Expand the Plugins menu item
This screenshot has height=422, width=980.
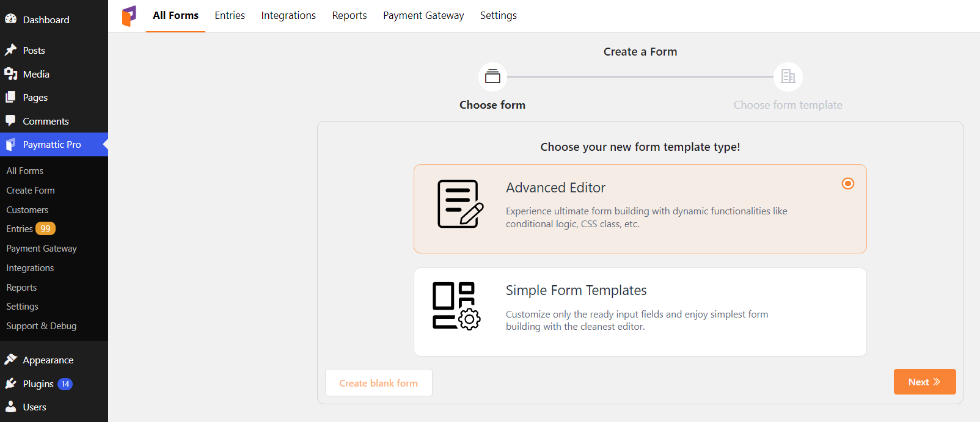tap(38, 384)
